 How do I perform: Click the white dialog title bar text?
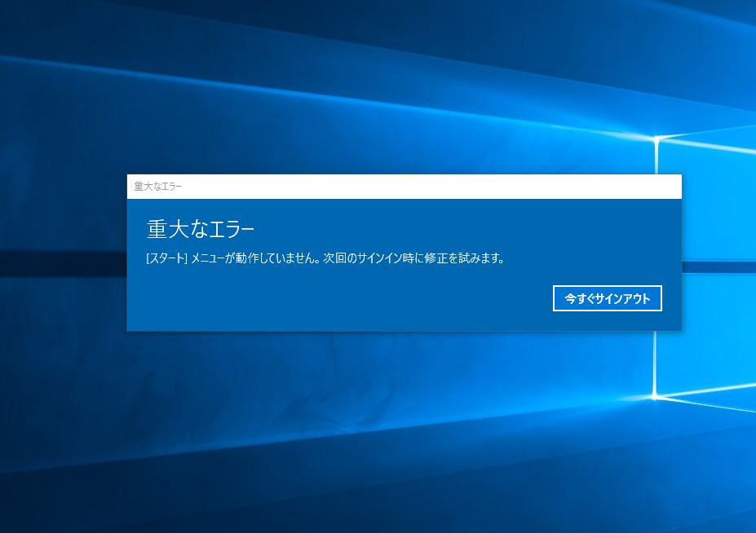[x=158, y=187]
